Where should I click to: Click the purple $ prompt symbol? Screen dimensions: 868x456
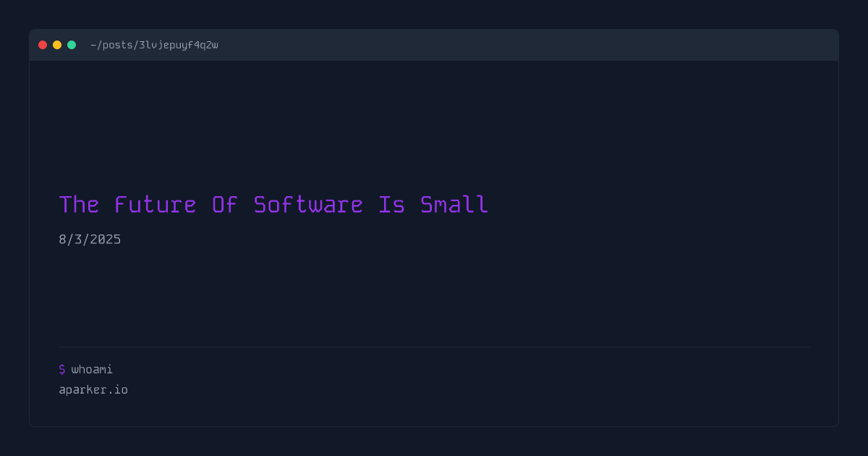[x=62, y=370]
